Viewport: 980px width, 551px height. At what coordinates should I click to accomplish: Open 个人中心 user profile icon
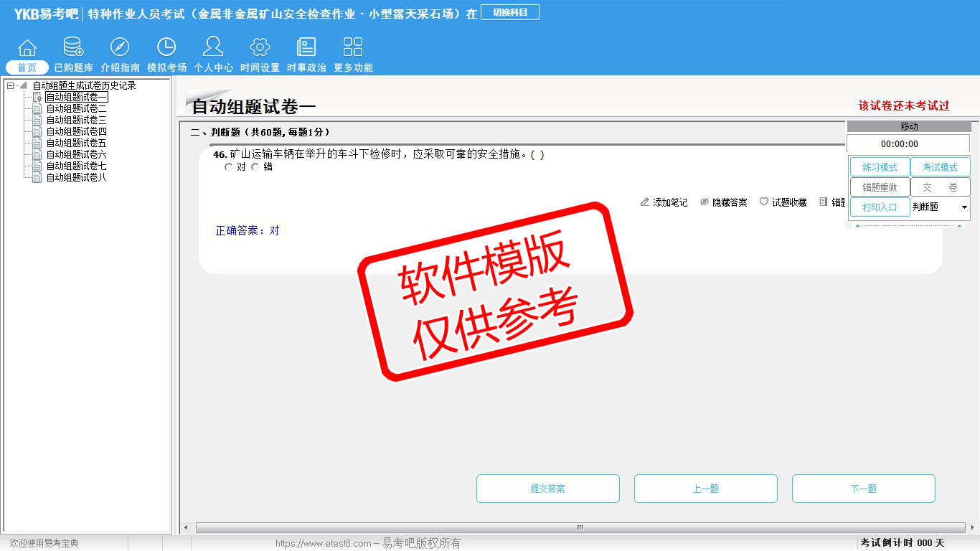213,48
